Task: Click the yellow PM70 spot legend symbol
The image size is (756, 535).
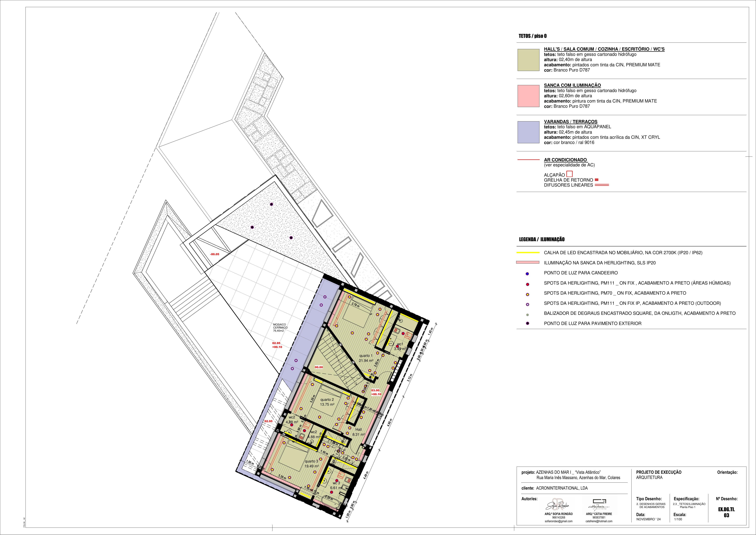Action: [x=527, y=294]
